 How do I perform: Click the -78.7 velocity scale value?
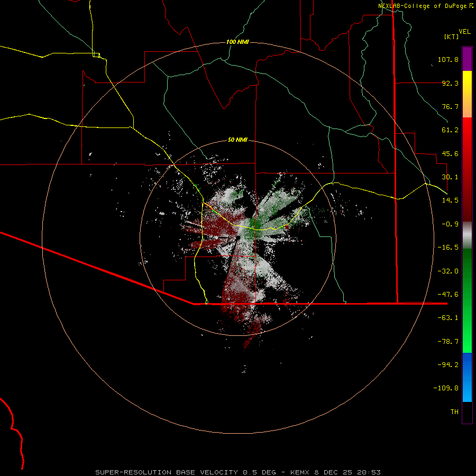tap(448, 342)
